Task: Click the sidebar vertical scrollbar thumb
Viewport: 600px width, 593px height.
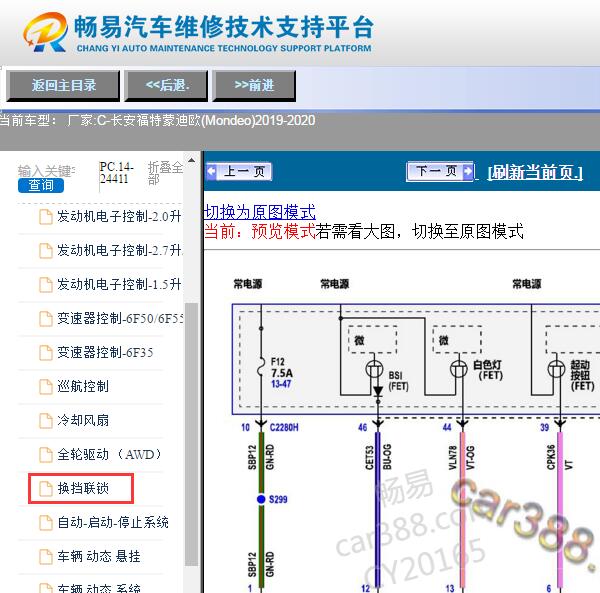Action: (191, 434)
